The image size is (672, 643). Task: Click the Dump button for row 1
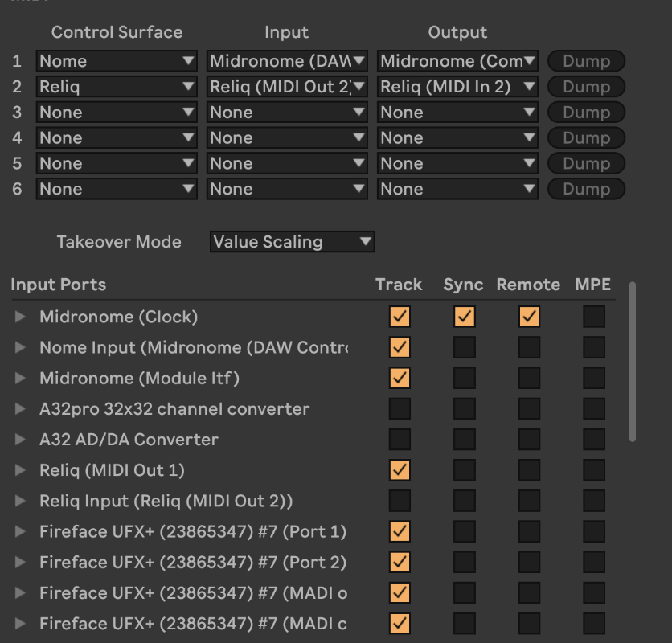[586, 61]
